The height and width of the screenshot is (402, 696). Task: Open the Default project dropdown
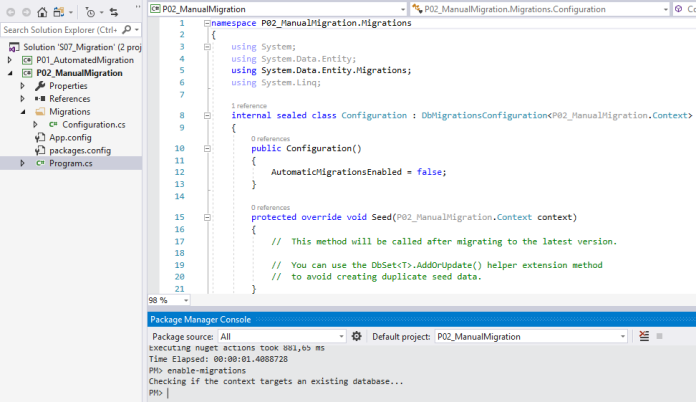(x=626, y=337)
